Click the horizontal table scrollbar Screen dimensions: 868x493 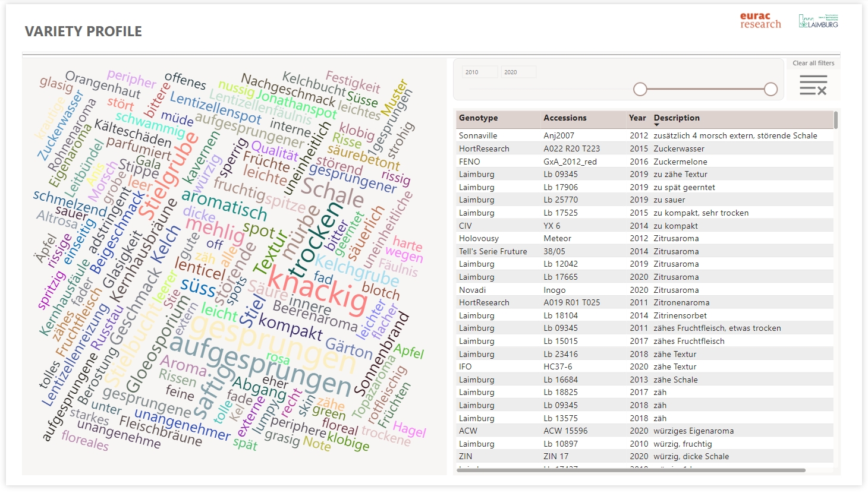(x=630, y=470)
